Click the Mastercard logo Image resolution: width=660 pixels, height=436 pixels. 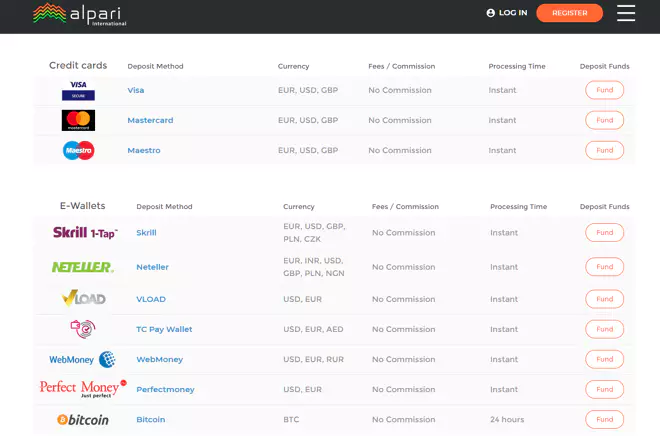click(78, 120)
